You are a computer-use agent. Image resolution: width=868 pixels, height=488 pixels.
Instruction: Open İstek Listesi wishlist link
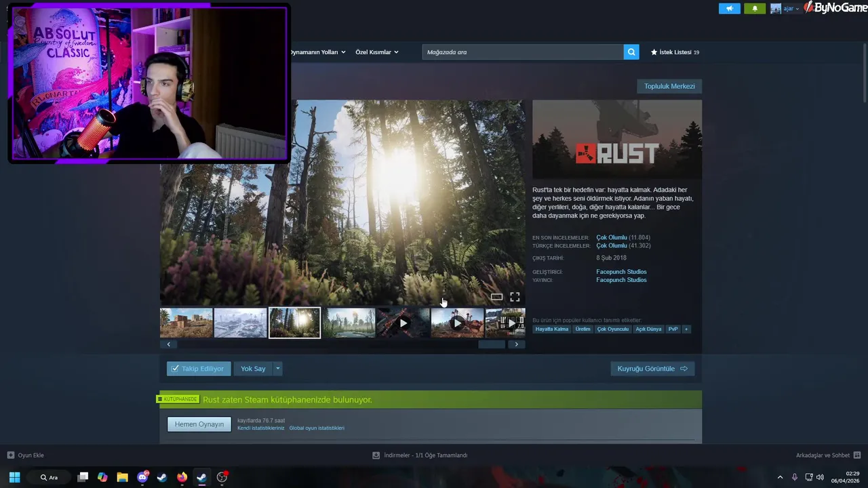click(x=675, y=52)
